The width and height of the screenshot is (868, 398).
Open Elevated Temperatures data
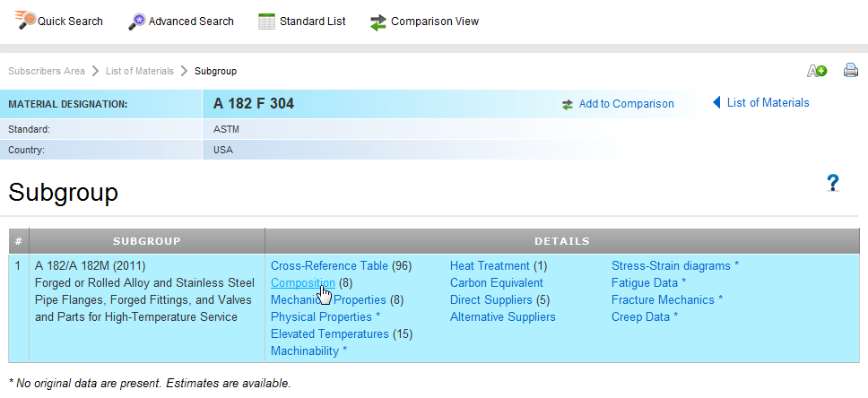coord(330,334)
